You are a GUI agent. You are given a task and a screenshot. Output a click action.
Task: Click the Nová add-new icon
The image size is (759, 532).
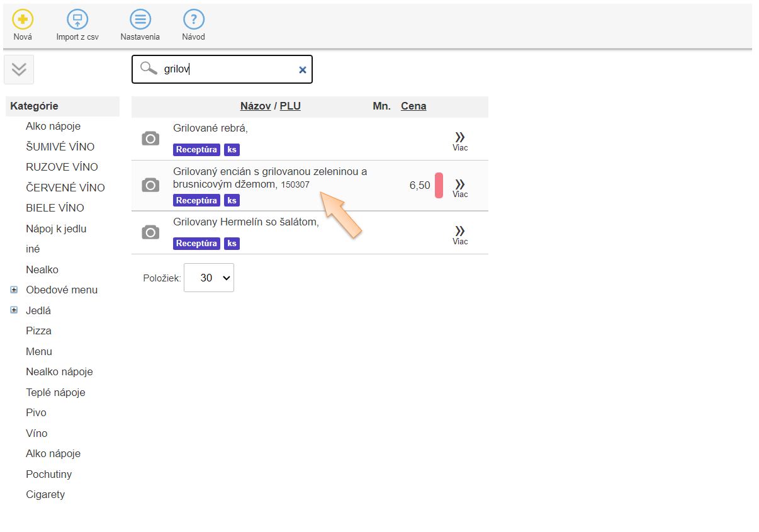click(x=23, y=20)
